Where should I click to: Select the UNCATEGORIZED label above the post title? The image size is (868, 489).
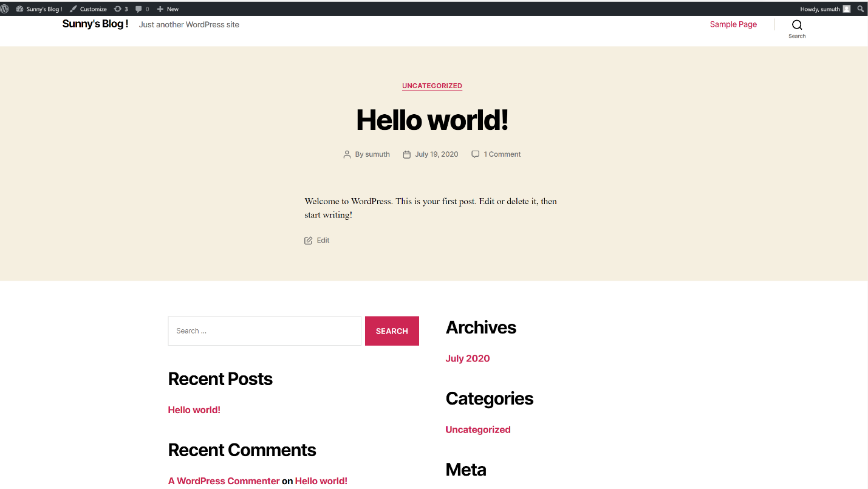coord(432,86)
